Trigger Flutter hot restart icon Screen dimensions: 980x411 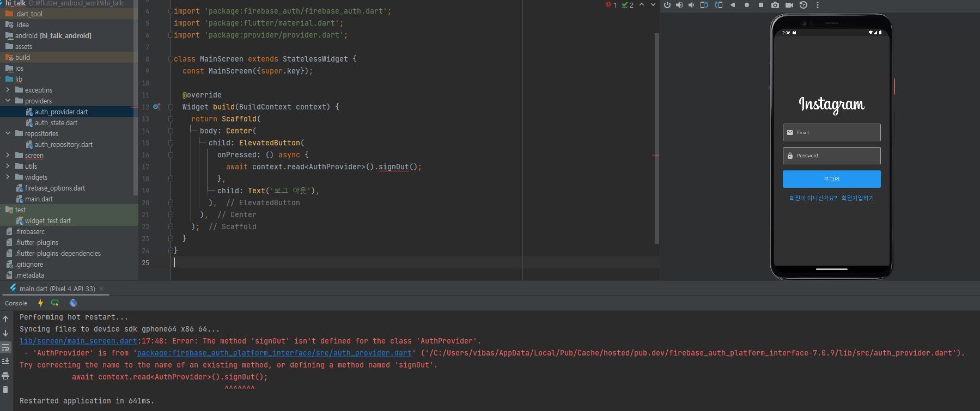(x=55, y=303)
